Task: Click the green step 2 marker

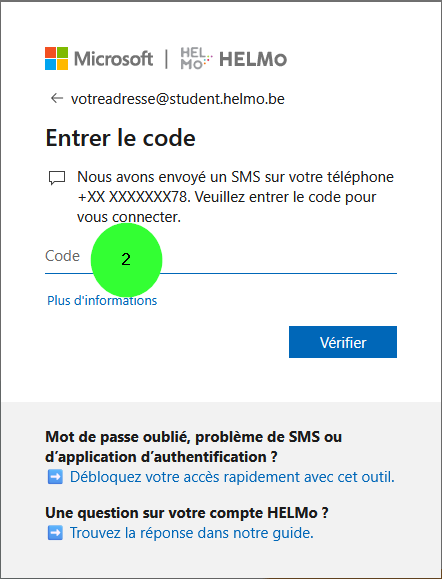Action: point(126,259)
